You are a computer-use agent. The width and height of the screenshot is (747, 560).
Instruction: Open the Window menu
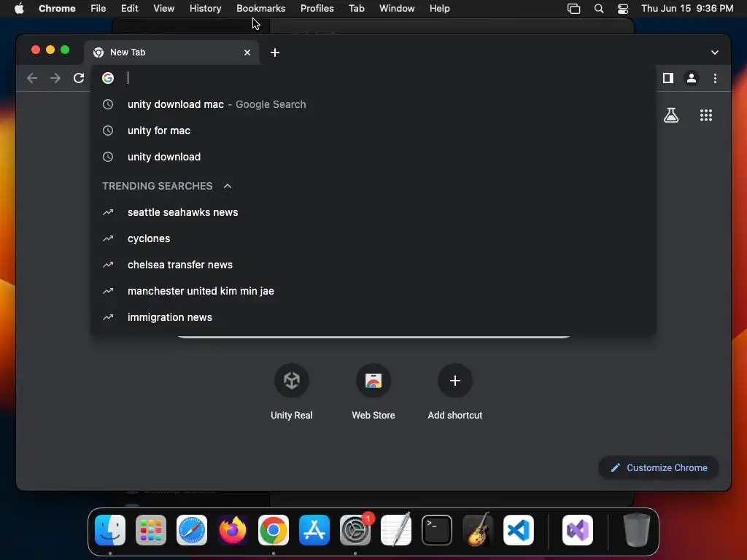tap(397, 9)
